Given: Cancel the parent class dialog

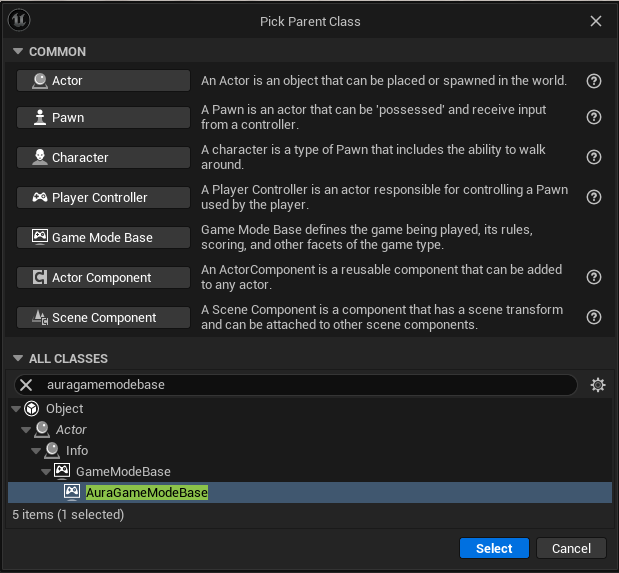Looking at the screenshot, I should 571,548.
